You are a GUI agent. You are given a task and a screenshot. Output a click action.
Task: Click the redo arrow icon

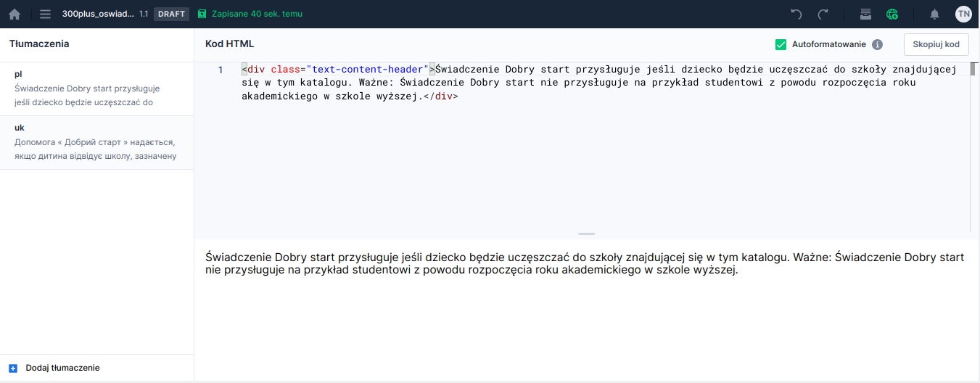(823, 14)
